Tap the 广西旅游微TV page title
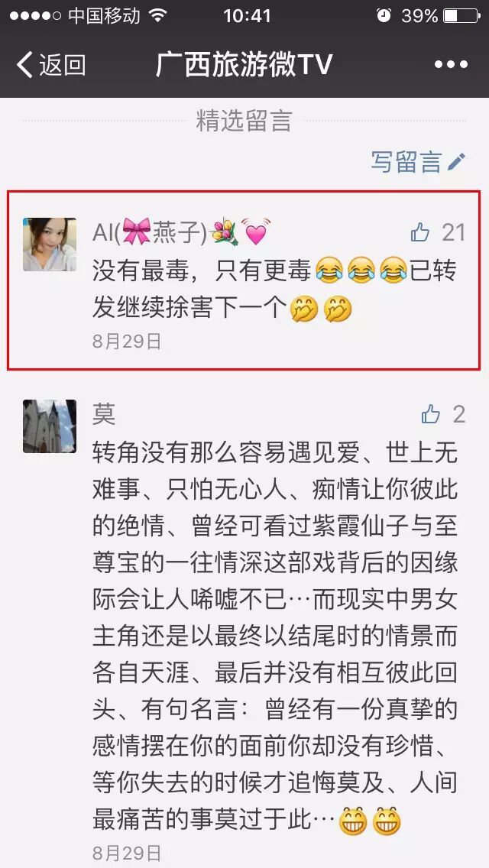The height and width of the screenshot is (868, 489). point(244,65)
